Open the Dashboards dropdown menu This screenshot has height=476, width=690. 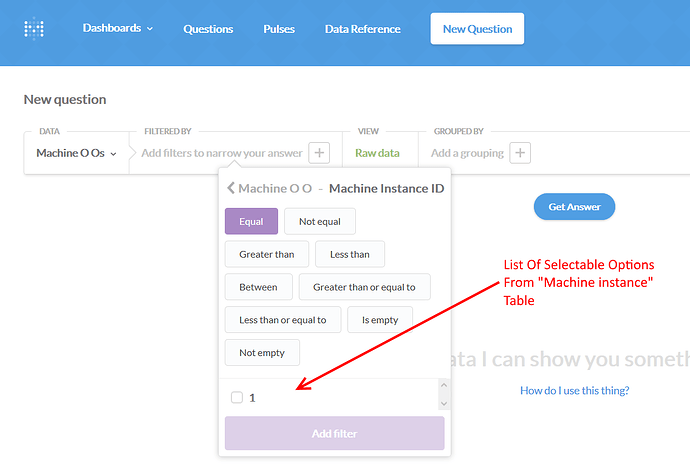point(117,28)
